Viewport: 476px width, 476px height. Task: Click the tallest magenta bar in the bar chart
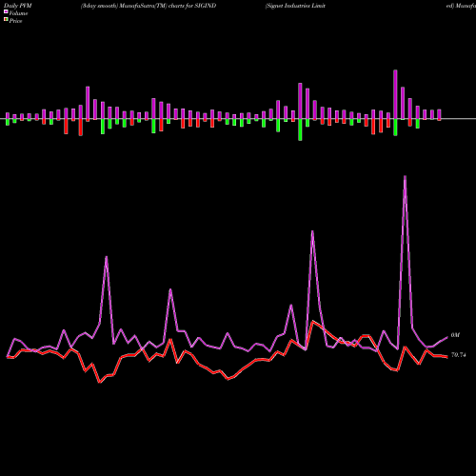395,94
